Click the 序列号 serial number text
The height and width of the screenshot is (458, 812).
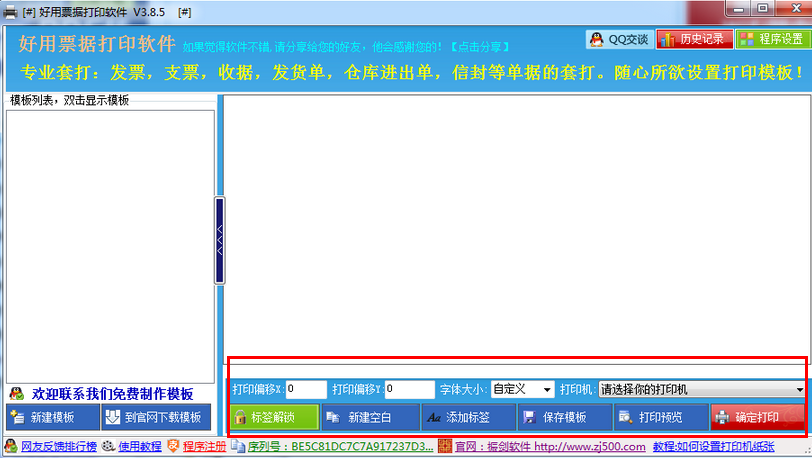point(340,447)
